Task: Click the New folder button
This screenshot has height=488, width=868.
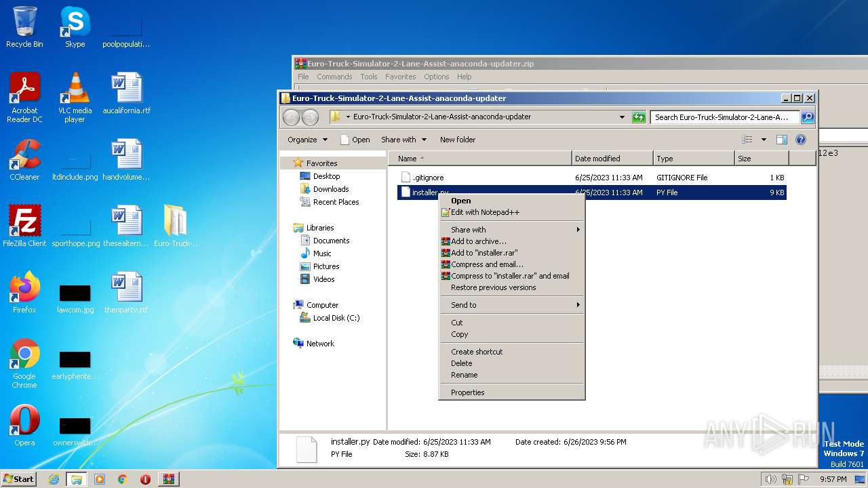Action: [458, 140]
